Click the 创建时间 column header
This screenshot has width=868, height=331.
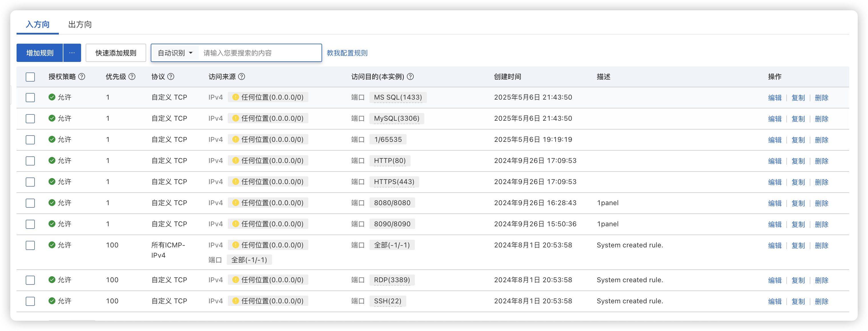click(x=507, y=77)
